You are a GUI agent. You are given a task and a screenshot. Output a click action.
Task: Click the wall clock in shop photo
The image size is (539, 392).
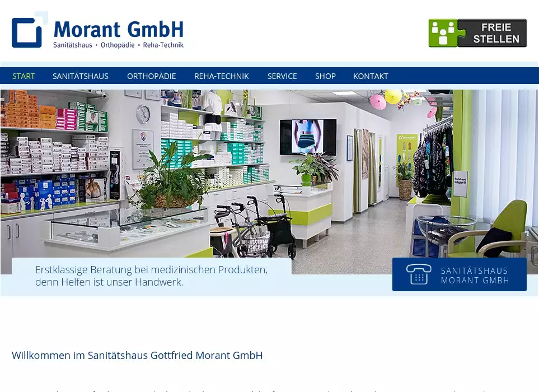[143, 114]
